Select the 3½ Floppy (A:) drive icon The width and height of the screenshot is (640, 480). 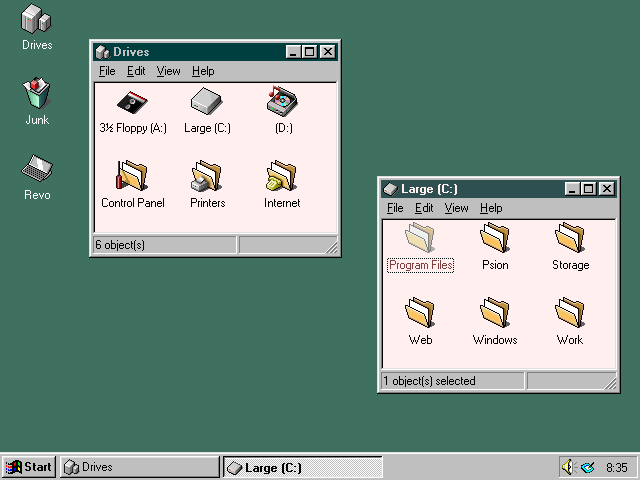pyautogui.click(x=132, y=103)
